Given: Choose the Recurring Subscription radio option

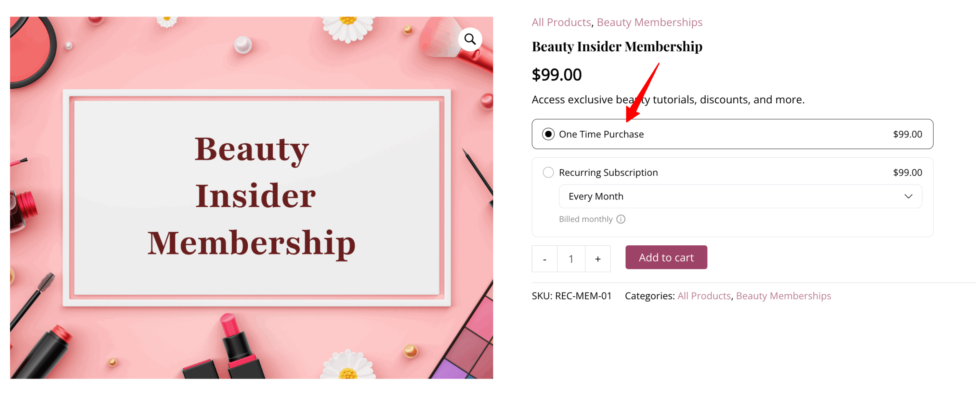Looking at the screenshot, I should (x=548, y=173).
